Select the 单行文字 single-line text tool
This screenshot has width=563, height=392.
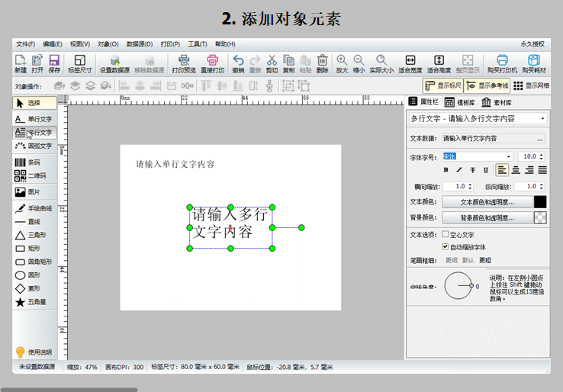[34, 119]
